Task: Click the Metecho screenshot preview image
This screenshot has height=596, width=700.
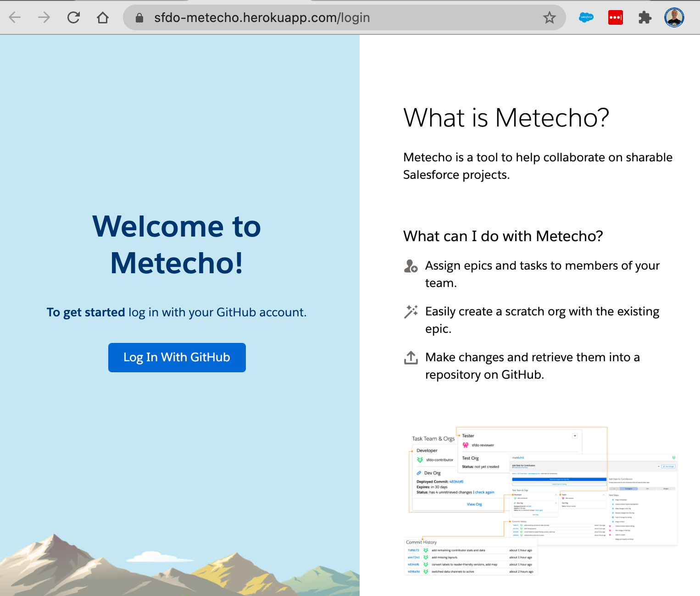Action: [541, 501]
